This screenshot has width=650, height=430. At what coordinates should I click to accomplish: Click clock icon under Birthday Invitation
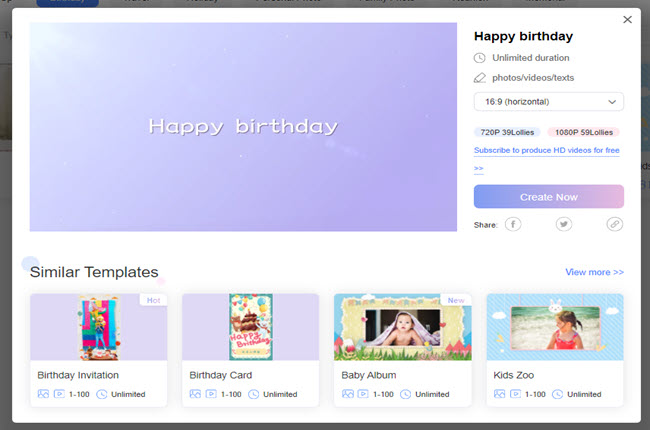coord(102,394)
